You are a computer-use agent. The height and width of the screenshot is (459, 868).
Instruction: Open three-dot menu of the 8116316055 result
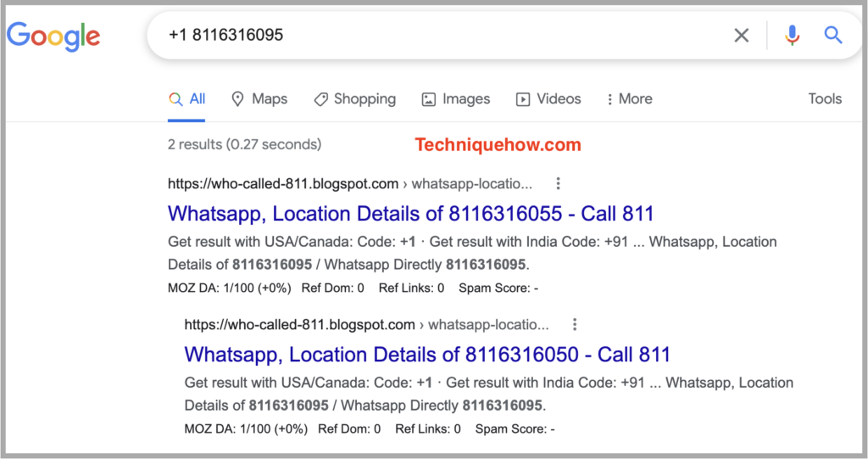pos(558,183)
